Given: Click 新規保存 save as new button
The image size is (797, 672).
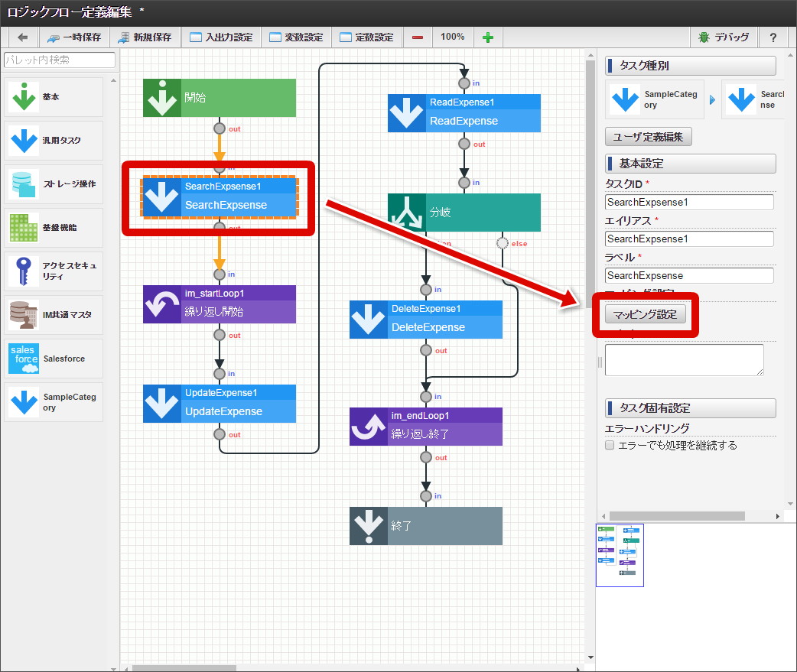Looking at the screenshot, I should click(x=145, y=37).
